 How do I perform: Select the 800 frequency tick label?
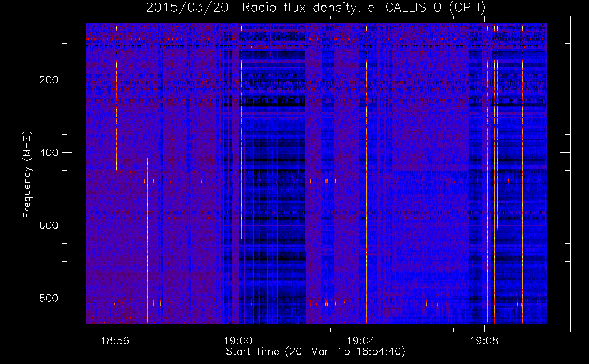coord(49,298)
